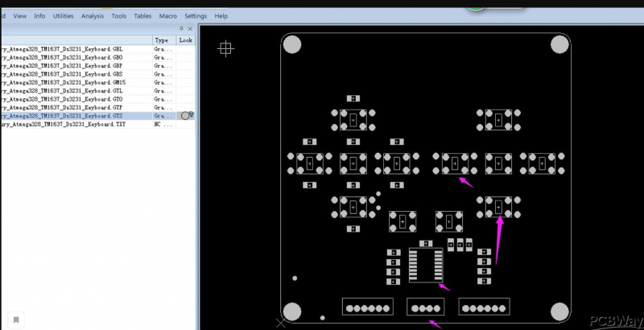Open the Utilities menu

click(64, 16)
